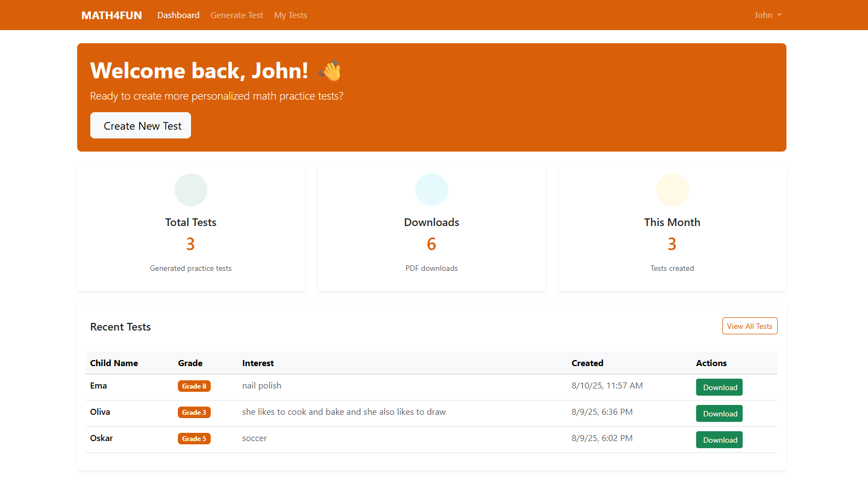Click the Downloads count 6

(431, 244)
